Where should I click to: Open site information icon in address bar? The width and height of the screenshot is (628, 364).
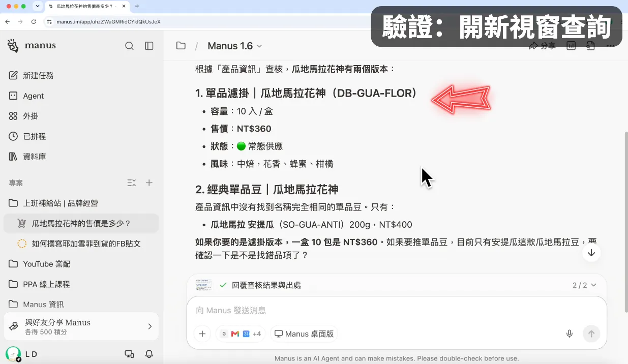(x=49, y=22)
